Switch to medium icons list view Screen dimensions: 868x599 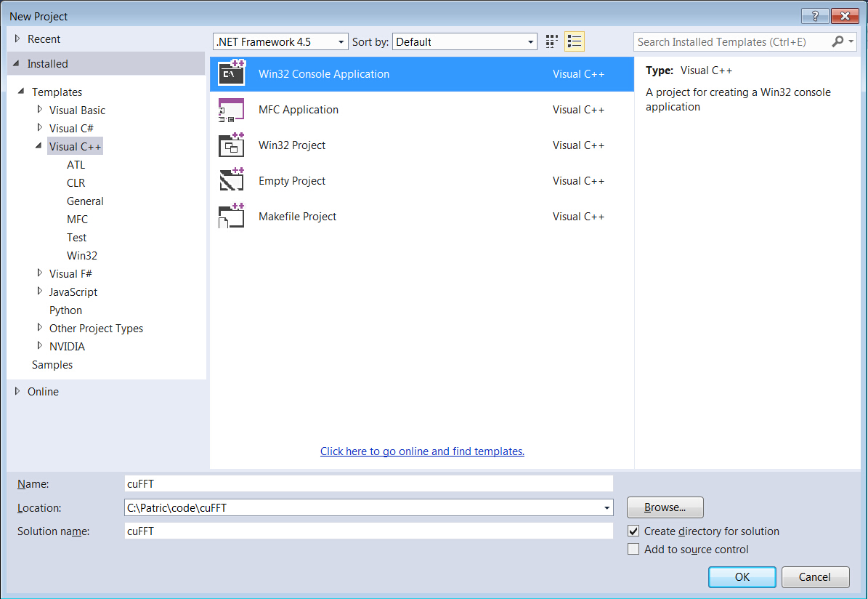click(x=575, y=41)
